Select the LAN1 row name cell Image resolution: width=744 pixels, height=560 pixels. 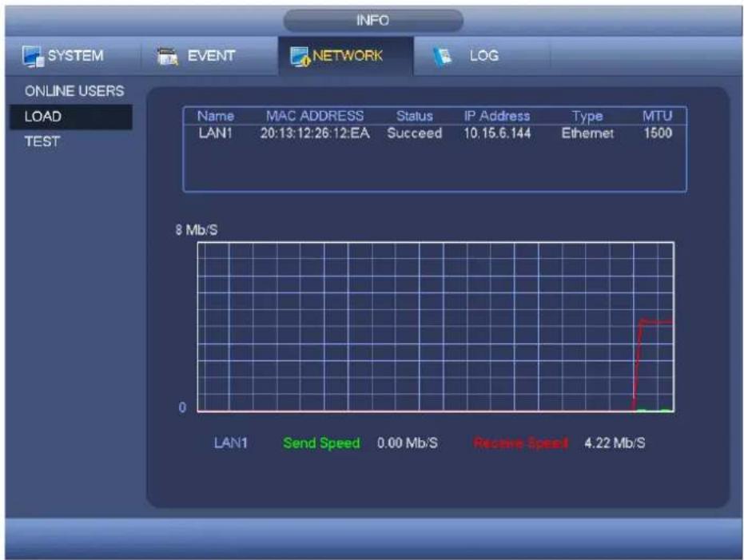[x=216, y=133]
